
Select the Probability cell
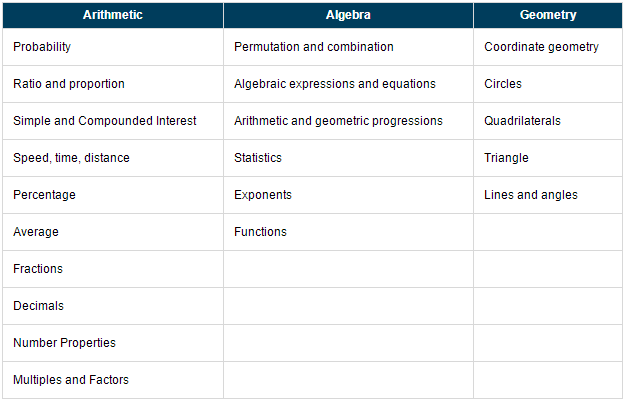(113, 47)
